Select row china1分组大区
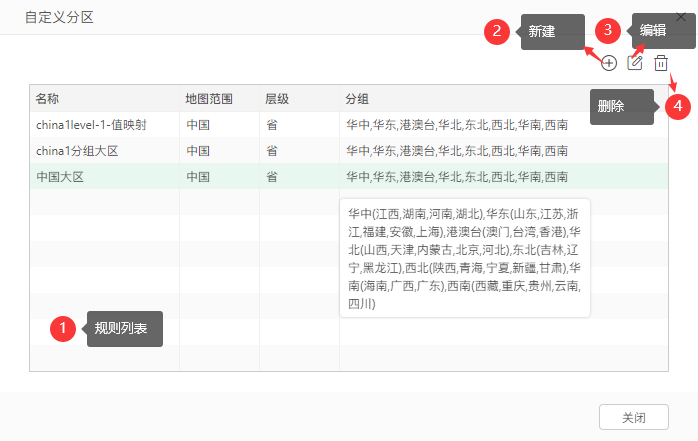 (349, 151)
